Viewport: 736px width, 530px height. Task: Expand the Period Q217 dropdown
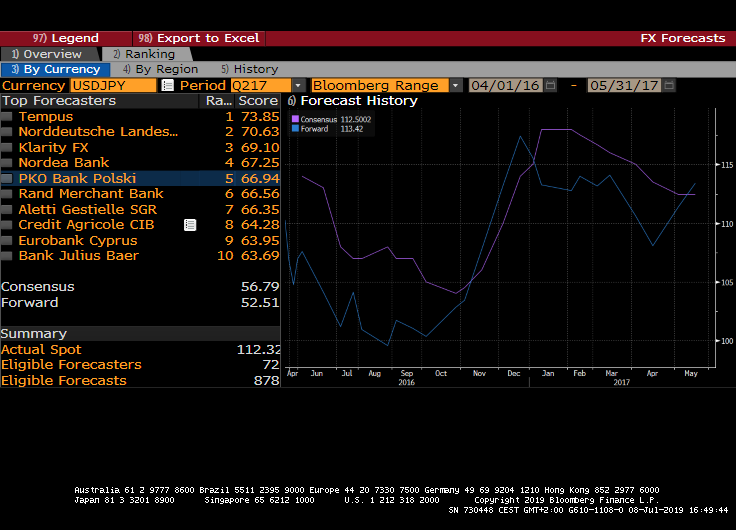pos(298,86)
